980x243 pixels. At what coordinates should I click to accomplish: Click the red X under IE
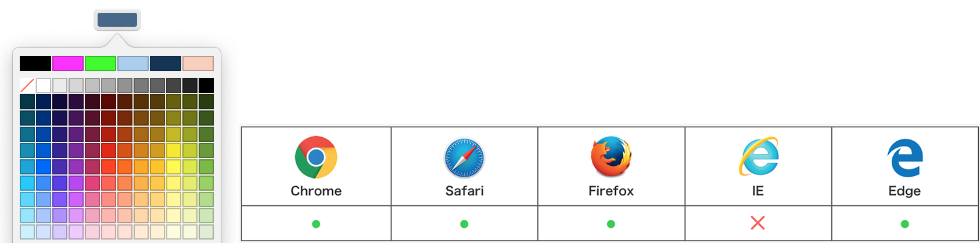tap(758, 223)
